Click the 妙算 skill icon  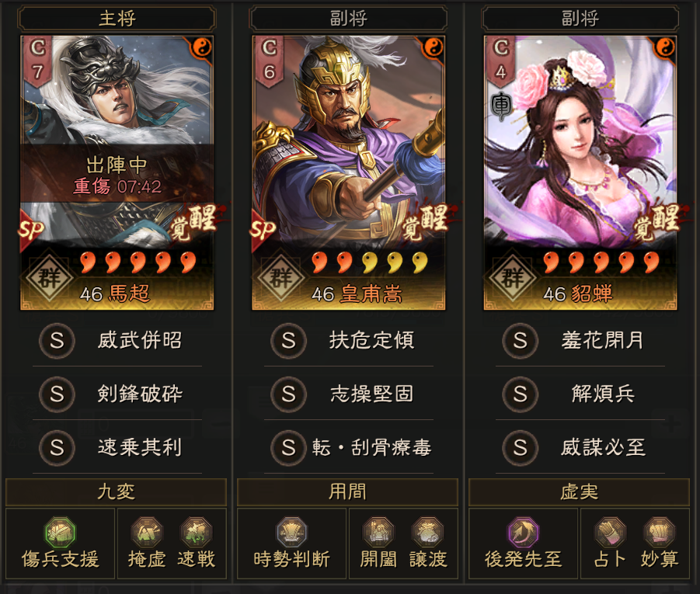pyautogui.click(x=660, y=532)
